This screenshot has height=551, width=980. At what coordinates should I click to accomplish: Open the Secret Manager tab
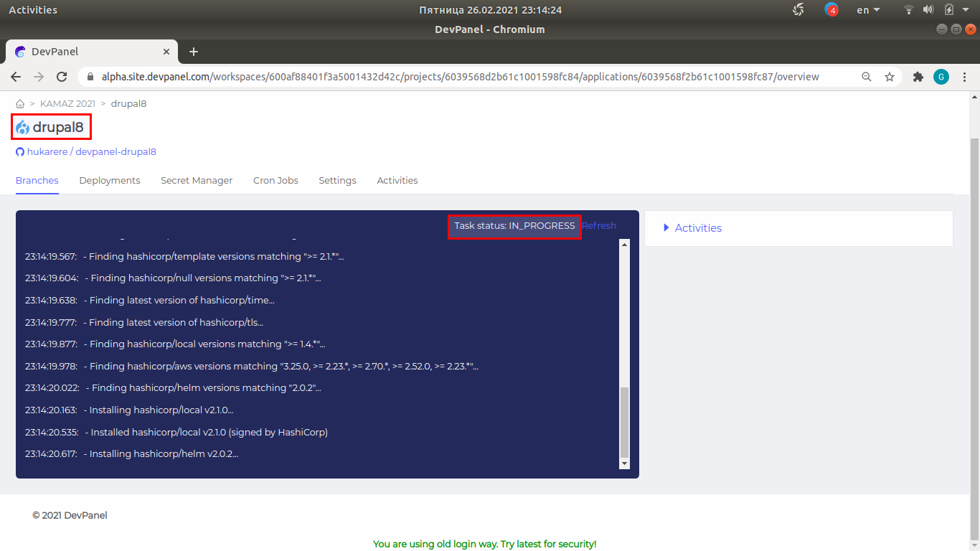coord(197,181)
